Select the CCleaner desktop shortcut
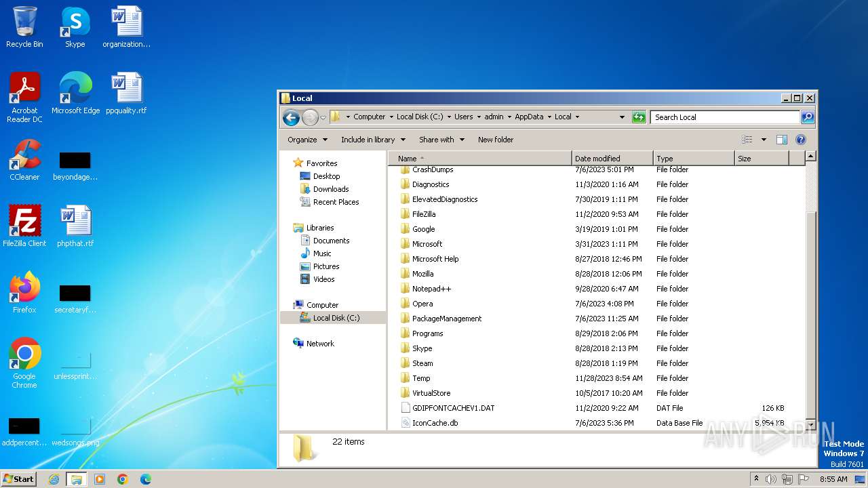868x488 pixels. [24, 160]
